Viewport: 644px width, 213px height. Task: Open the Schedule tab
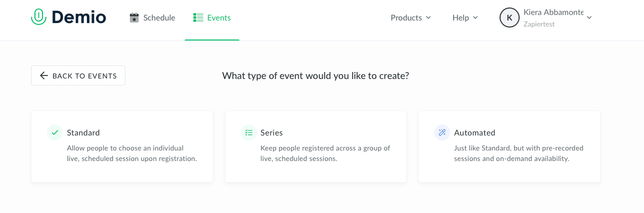(x=159, y=18)
